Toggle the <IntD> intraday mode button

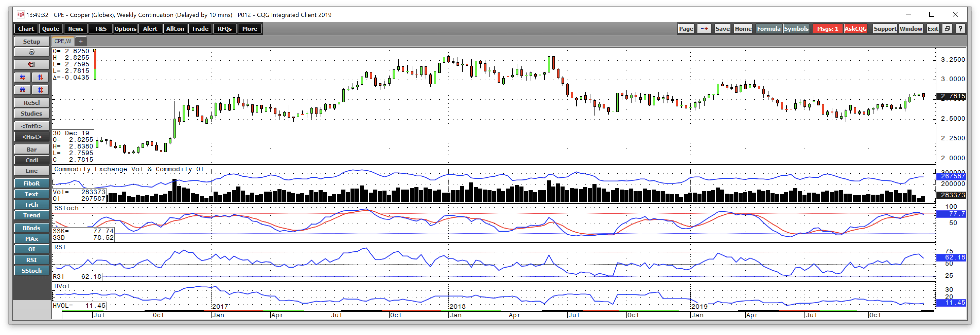(31, 126)
